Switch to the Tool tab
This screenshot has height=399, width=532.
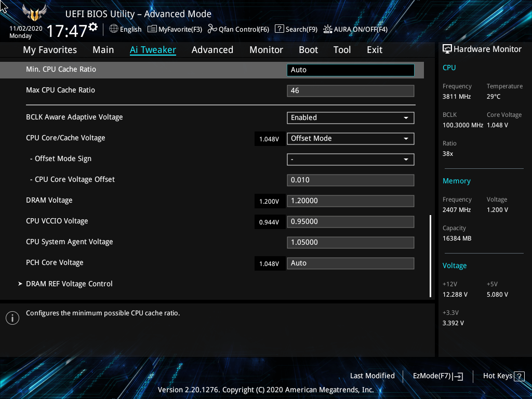point(342,50)
